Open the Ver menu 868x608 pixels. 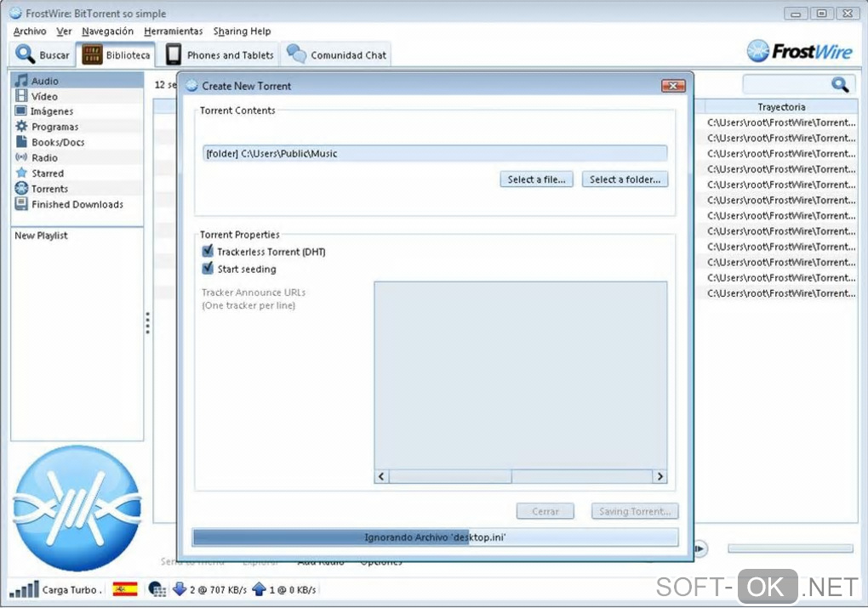click(x=64, y=31)
